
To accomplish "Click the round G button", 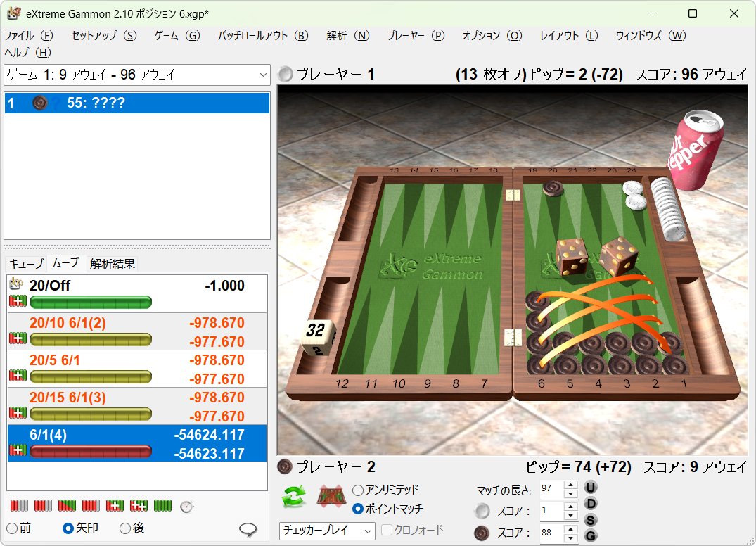I will [x=590, y=535].
